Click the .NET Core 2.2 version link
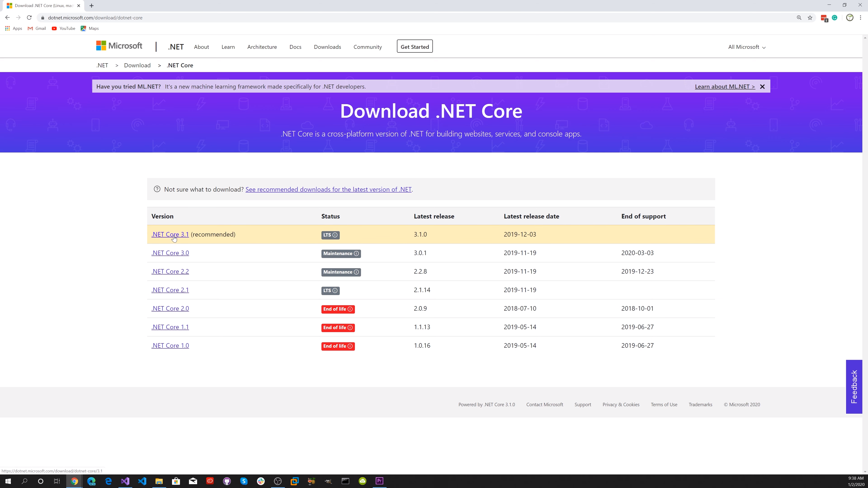The image size is (868, 488). pos(170,271)
